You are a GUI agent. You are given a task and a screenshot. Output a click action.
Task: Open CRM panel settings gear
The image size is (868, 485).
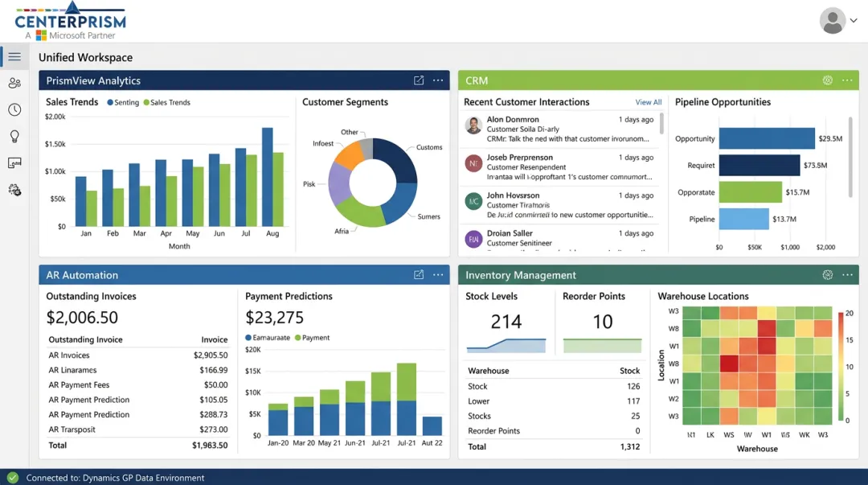(827, 80)
